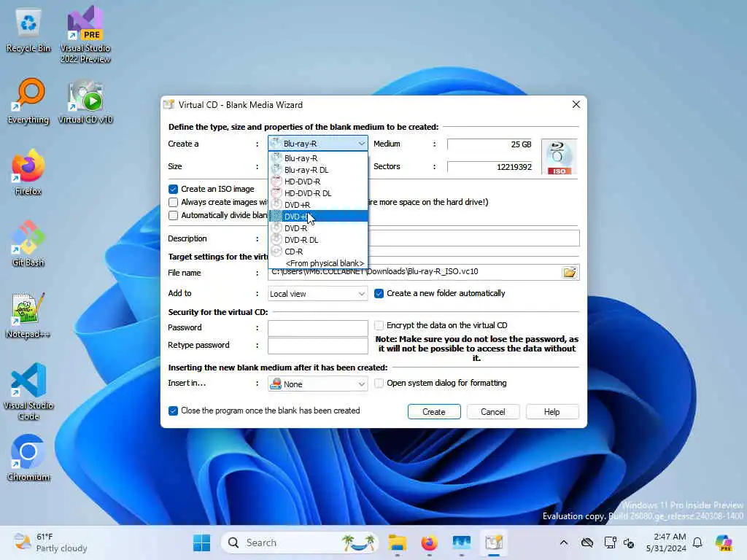The height and width of the screenshot is (560, 747).
Task: Click the Blu-ray ISO medium image icon
Action: (559, 157)
